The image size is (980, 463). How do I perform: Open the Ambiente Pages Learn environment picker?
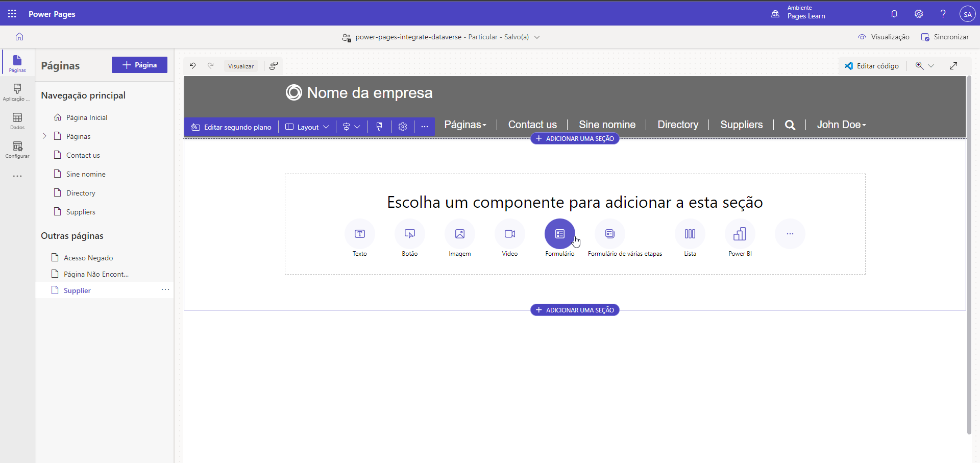coord(799,12)
